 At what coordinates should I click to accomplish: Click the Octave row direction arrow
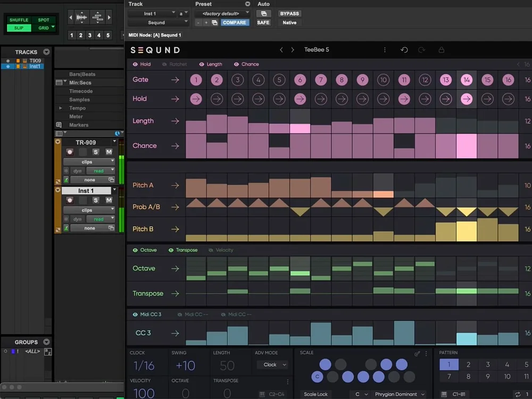pos(175,269)
